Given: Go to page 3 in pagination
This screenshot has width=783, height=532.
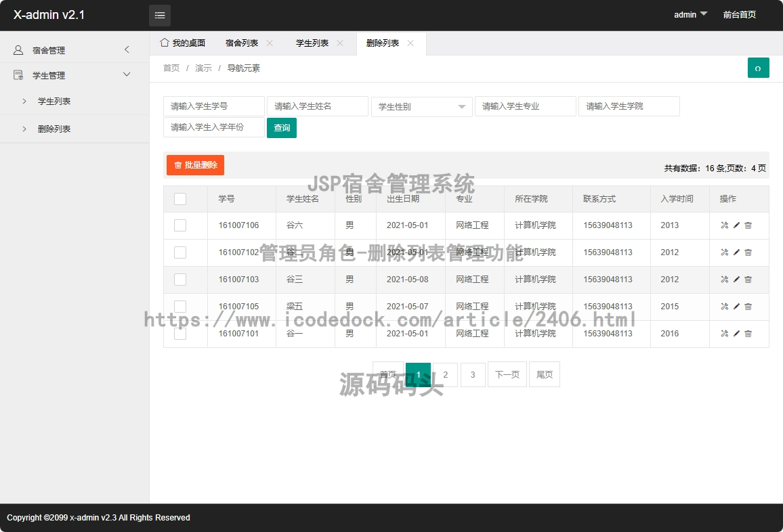Looking at the screenshot, I should click(473, 374).
